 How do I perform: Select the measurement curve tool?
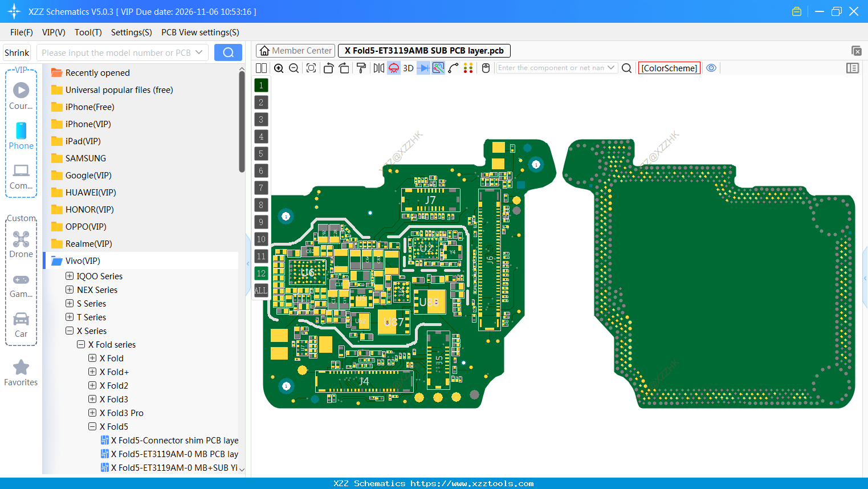point(454,68)
